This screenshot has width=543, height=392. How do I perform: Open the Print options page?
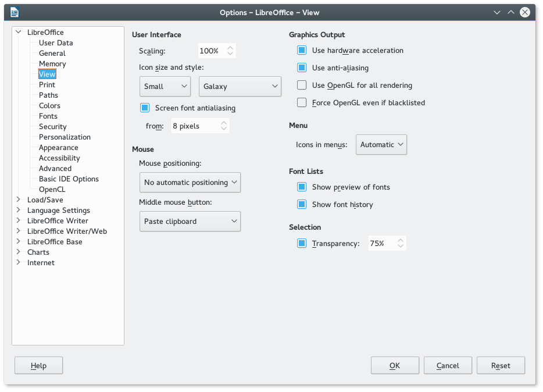(x=47, y=84)
